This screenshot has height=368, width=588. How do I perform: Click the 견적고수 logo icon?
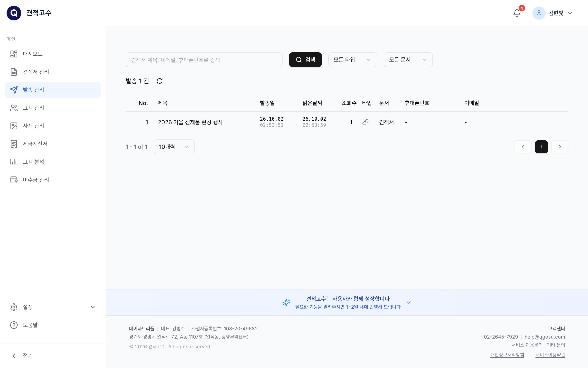(14, 13)
